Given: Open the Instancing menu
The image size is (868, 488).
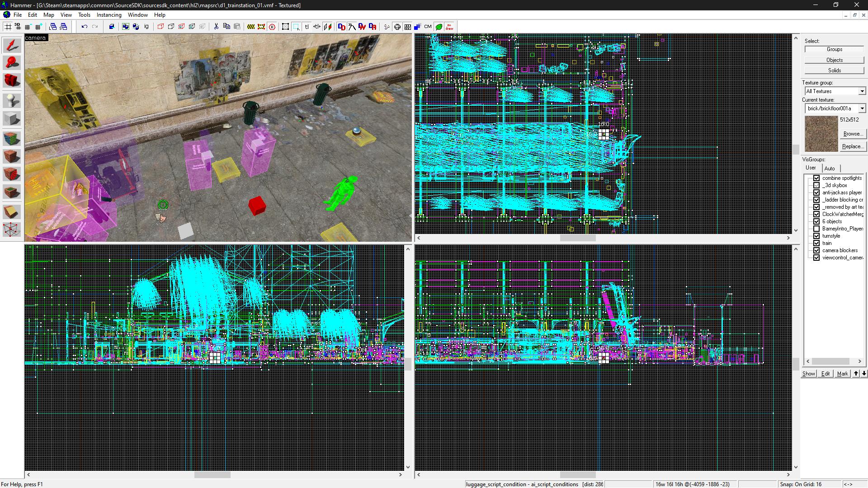Looking at the screenshot, I should pyautogui.click(x=109, y=15).
